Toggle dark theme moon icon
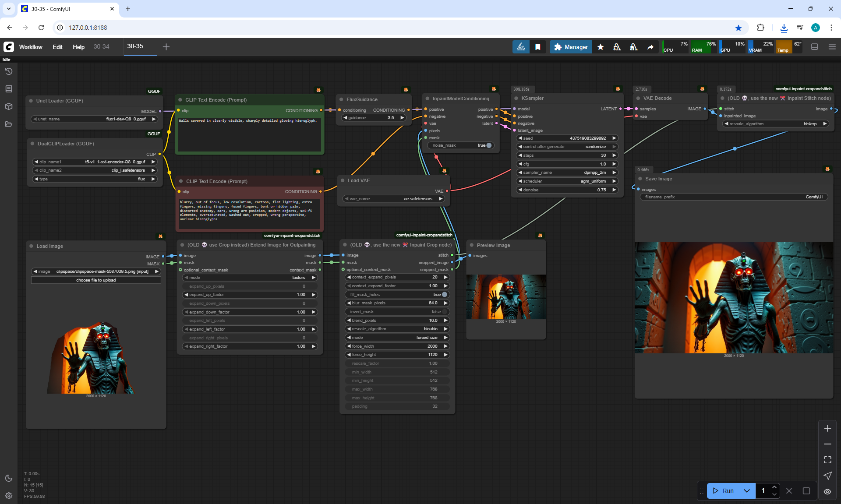841x504 pixels. coord(9,478)
